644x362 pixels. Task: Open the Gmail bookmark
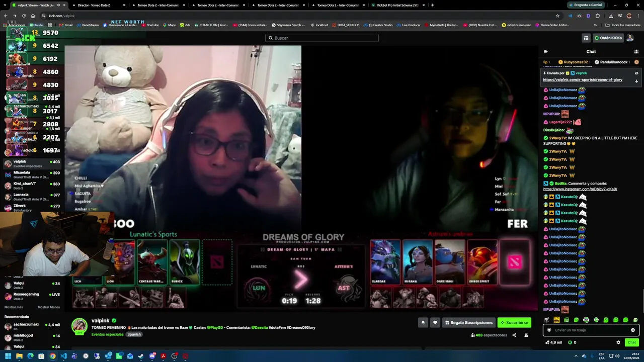coord(66,25)
